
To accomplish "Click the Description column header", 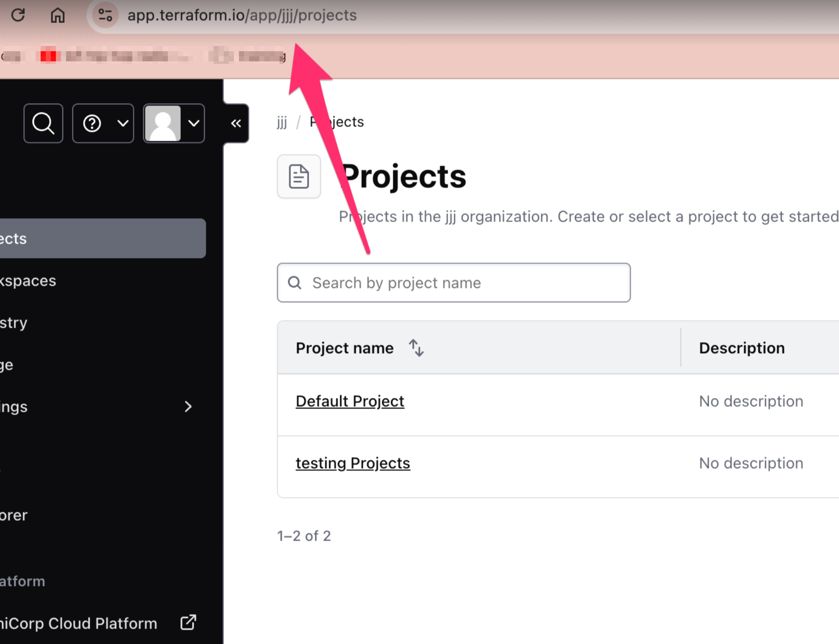I will pos(742,348).
